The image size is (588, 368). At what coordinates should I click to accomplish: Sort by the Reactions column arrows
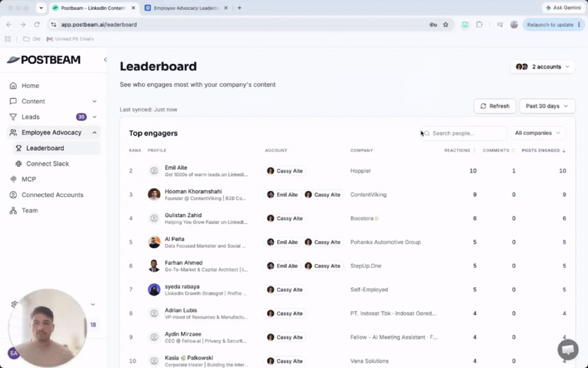click(474, 151)
